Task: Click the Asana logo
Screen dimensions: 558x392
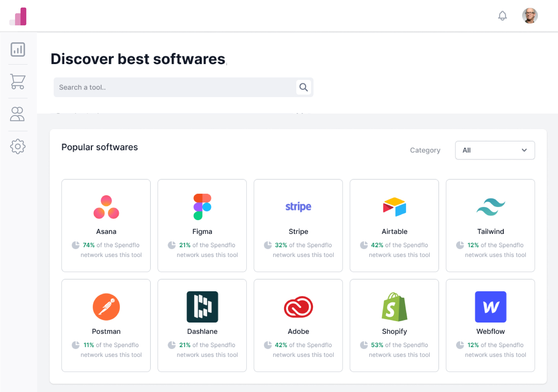Action: 106,207
